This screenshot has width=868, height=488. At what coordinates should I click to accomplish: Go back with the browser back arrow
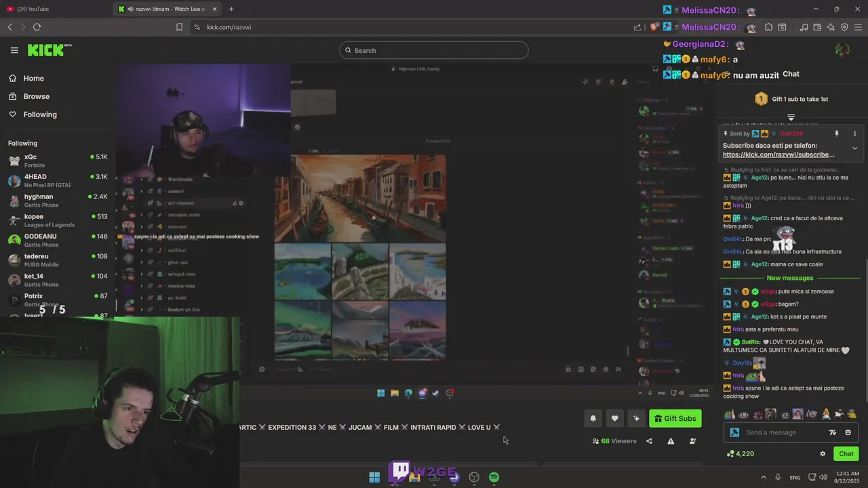click(x=9, y=27)
